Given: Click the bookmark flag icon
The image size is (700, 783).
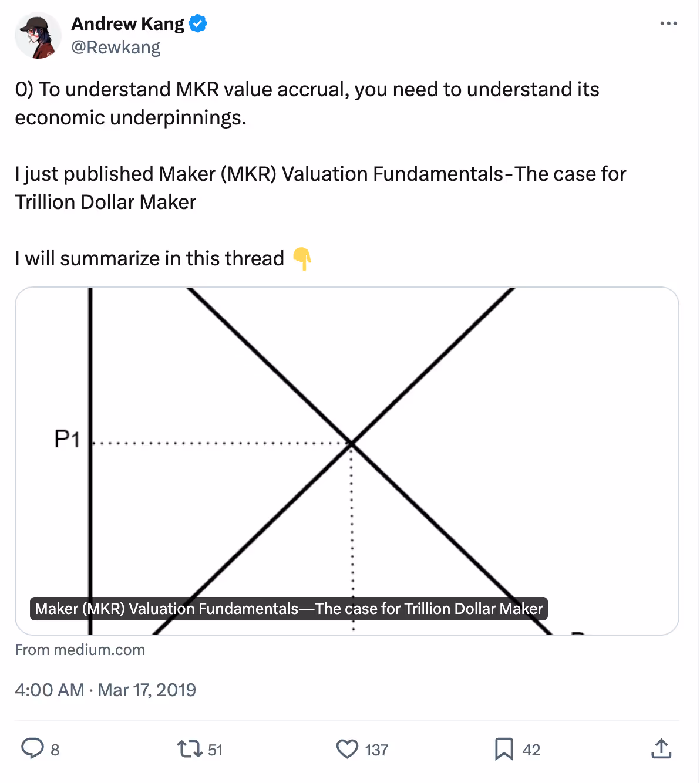Looking at the screenshot, I should tap(503, 748).
